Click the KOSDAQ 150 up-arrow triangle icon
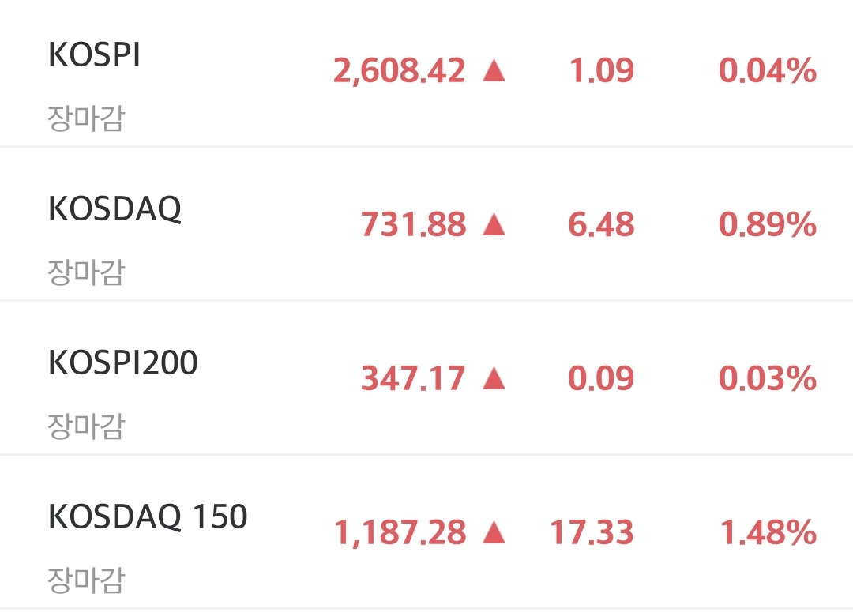 coord(494,532)
